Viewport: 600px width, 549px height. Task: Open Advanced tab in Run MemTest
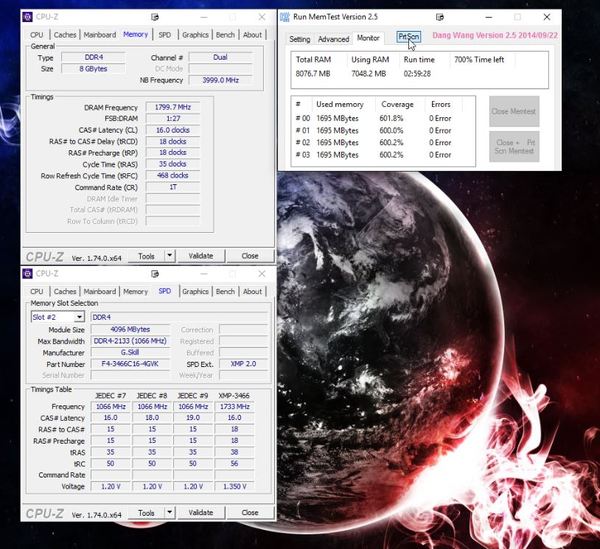333,39
